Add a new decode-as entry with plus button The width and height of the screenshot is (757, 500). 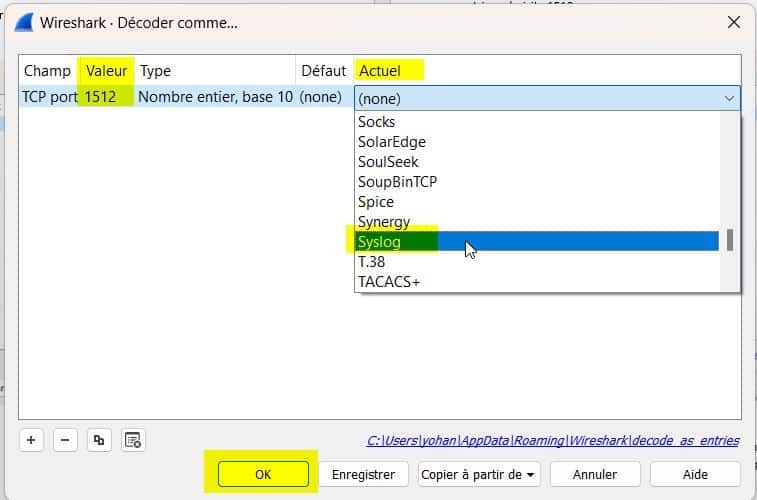31,440
